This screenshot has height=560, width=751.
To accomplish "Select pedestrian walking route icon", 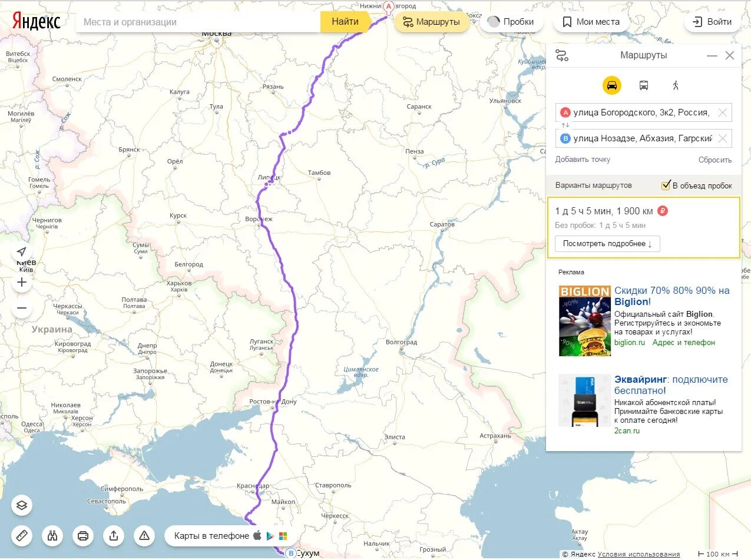I will coord(676,85).
